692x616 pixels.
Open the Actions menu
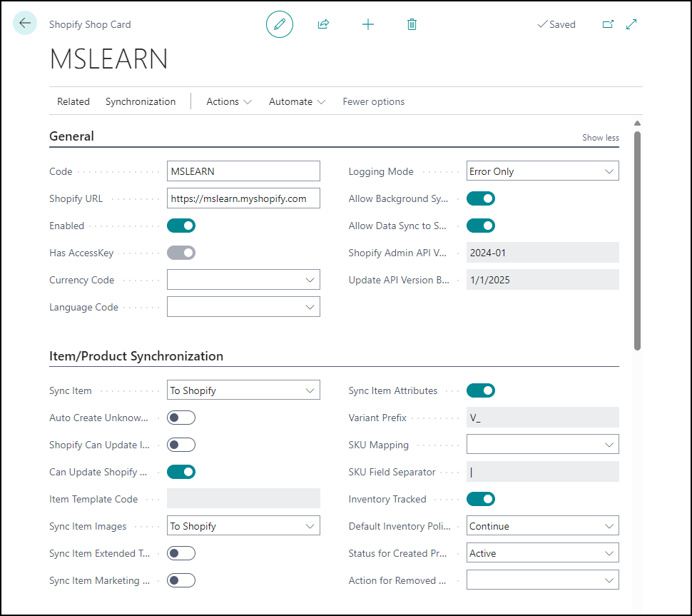pyautogui.click(x=228, y=101)
